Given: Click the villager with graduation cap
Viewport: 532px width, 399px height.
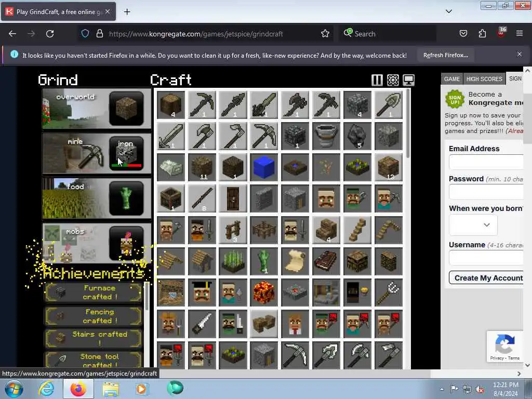Looking at the screenshot, I should point(202,292).
